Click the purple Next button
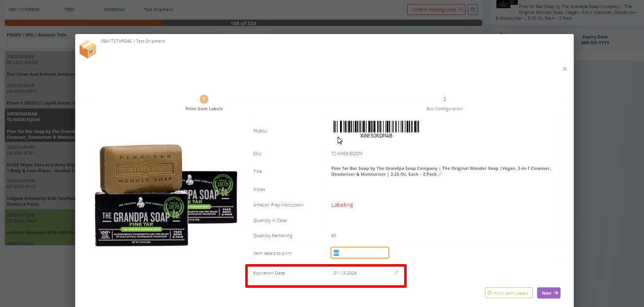Screen dimensions: 644x307 tap(549, 293)
